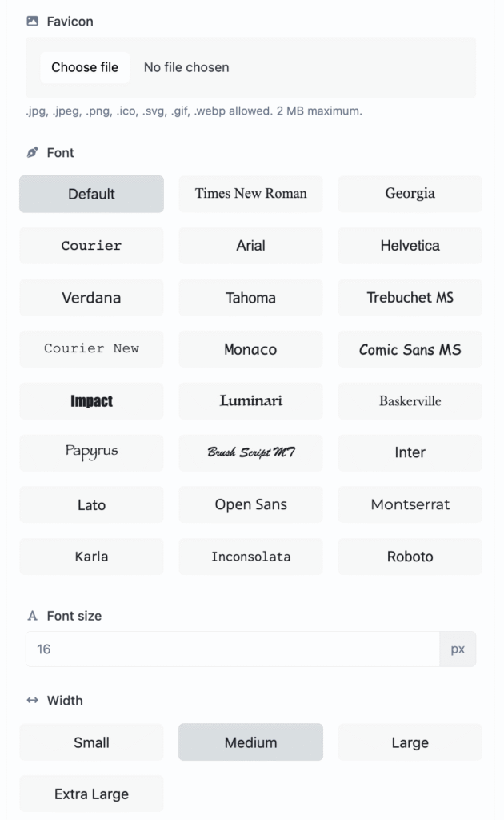
Task: Click the Favicon image icon
Action: coord(33,22)
